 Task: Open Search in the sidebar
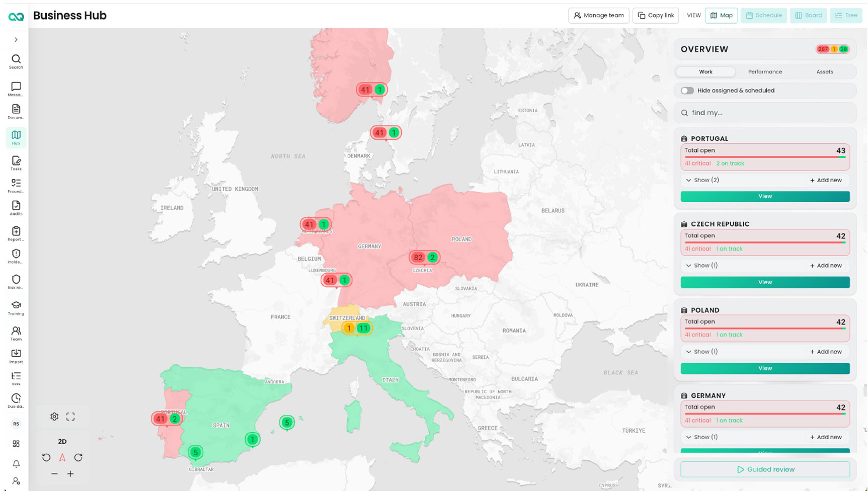pos(16,61)
